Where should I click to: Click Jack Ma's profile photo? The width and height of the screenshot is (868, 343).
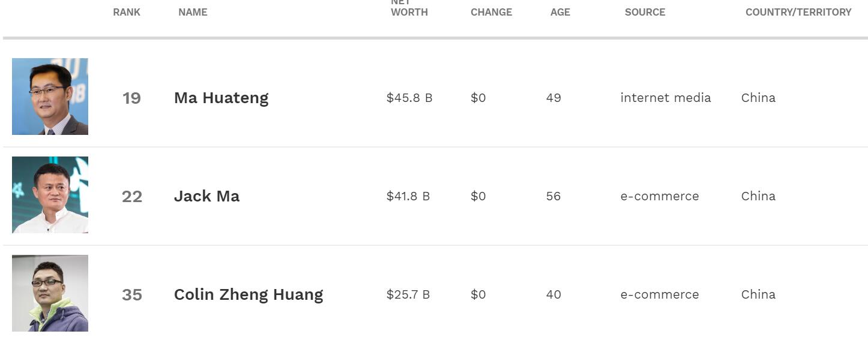50,195
